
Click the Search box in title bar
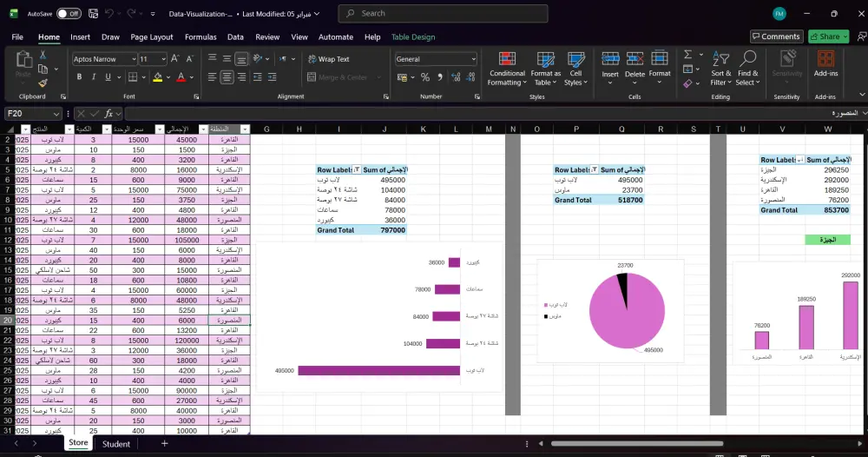click(443, 13)
